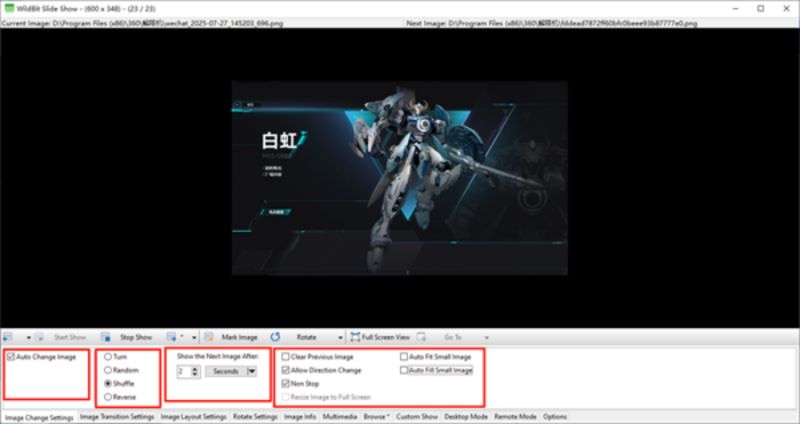Switch to Image Change Settings tab

[39, 418]
